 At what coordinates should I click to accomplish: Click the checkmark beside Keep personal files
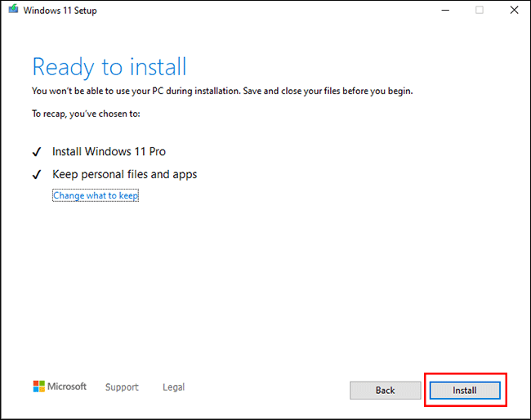37,174
